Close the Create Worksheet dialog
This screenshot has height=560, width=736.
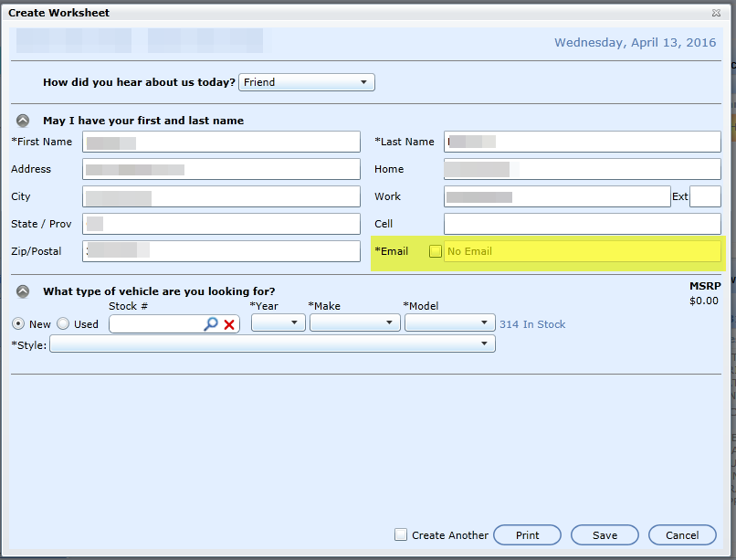tap(716, 13)
